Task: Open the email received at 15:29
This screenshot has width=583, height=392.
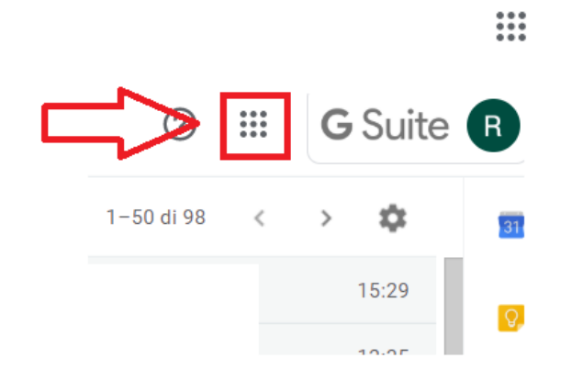Action: click(263, 290)
